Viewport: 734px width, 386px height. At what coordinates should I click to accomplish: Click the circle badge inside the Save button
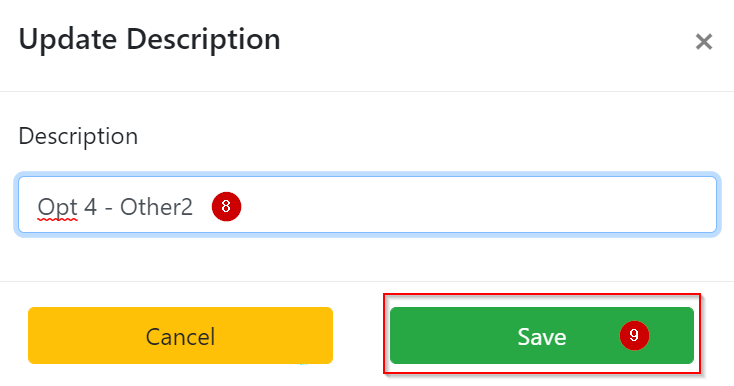point(634,335)
